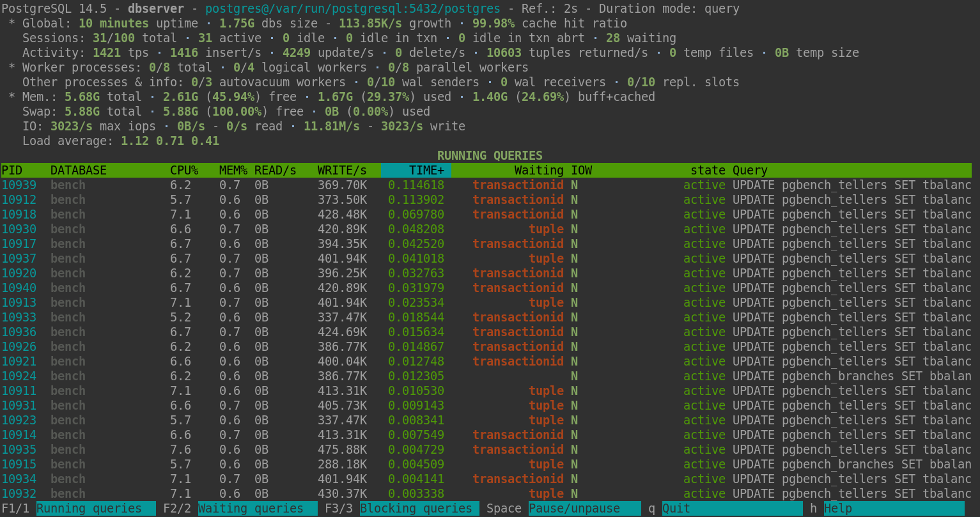Click the MEM% column header
This screenshot has height=517, width=980.
click(x=233, y=171)
